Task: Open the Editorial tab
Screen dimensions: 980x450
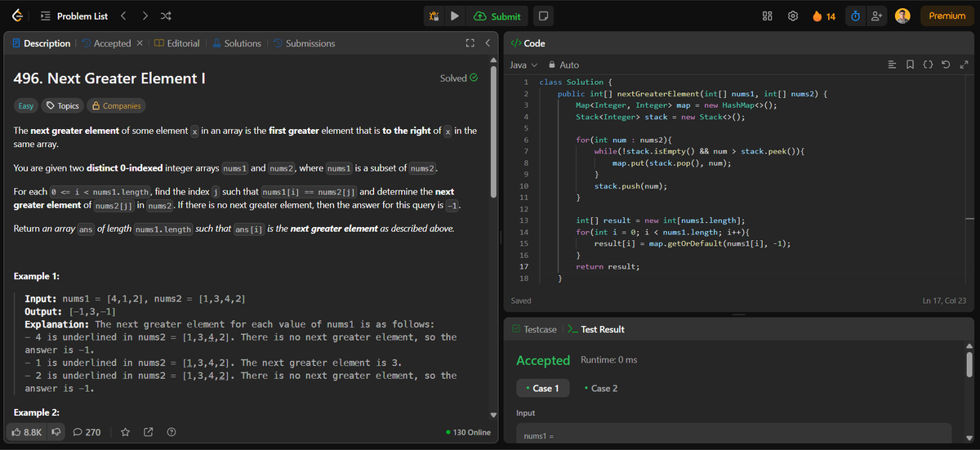Action: 177,43
